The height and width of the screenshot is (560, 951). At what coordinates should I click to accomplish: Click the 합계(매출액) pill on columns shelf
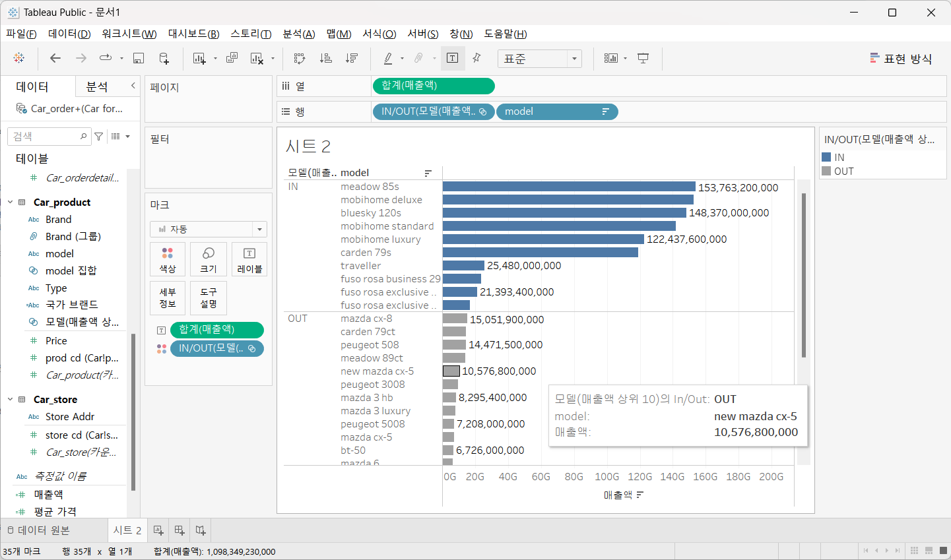tap(434, 86)
